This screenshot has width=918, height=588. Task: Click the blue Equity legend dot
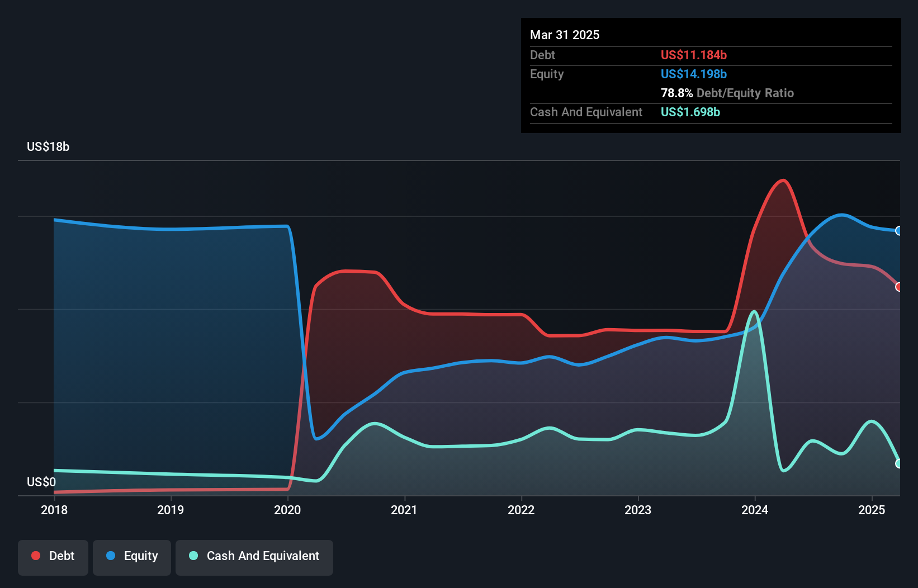pyautogui.click(x=111, y=556)
